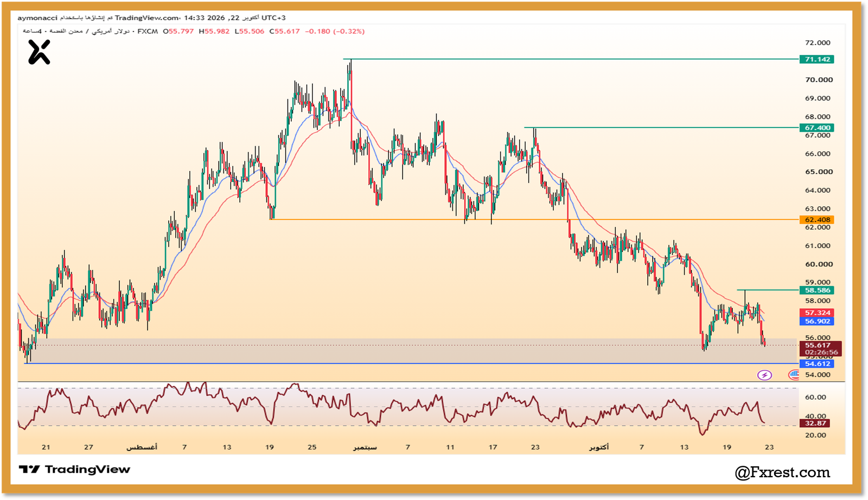Click the current price 55.617 countdown label
The image size is (868, 500).
(x=820, y=349)
